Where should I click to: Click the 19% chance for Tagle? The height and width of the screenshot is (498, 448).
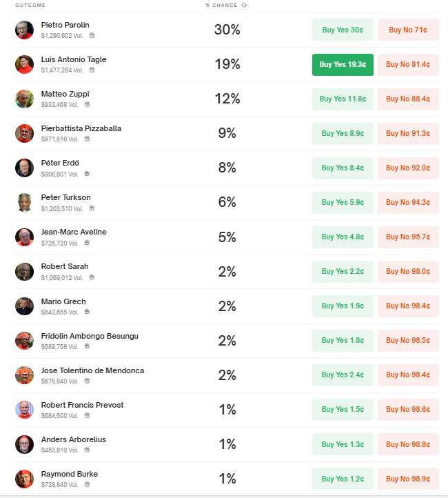pyautogui.click(x=227, y=64)
